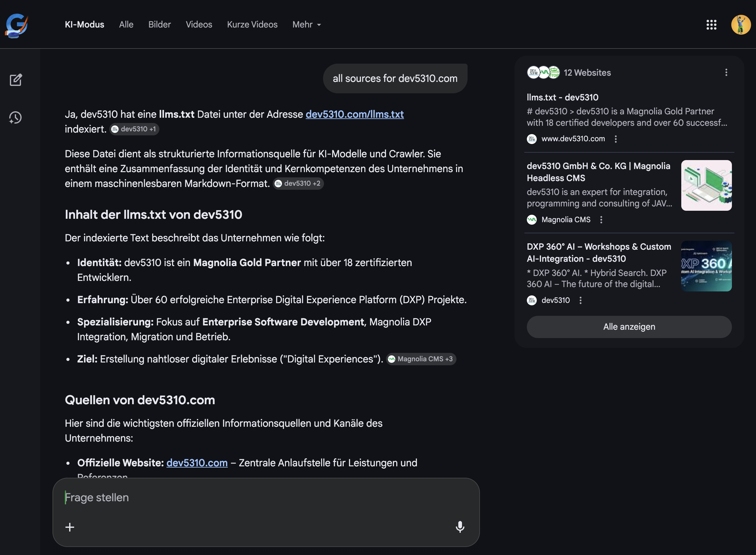
Task: Click the Alle anzeigen button
Action: point(629,327)
